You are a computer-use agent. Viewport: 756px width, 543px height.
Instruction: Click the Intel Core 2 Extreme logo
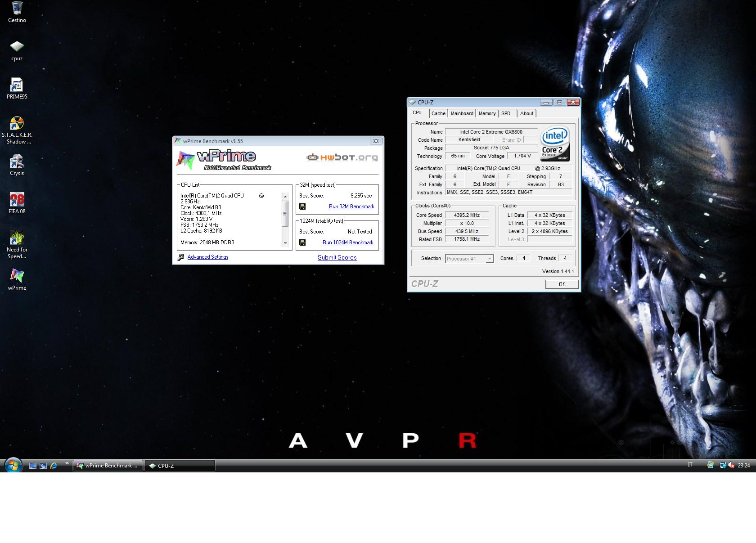pos(555,144)
